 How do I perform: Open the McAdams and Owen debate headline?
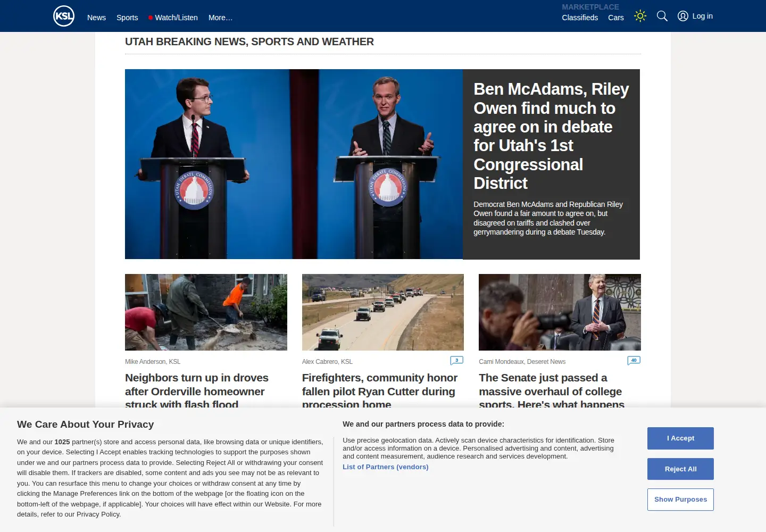(551, 136)
